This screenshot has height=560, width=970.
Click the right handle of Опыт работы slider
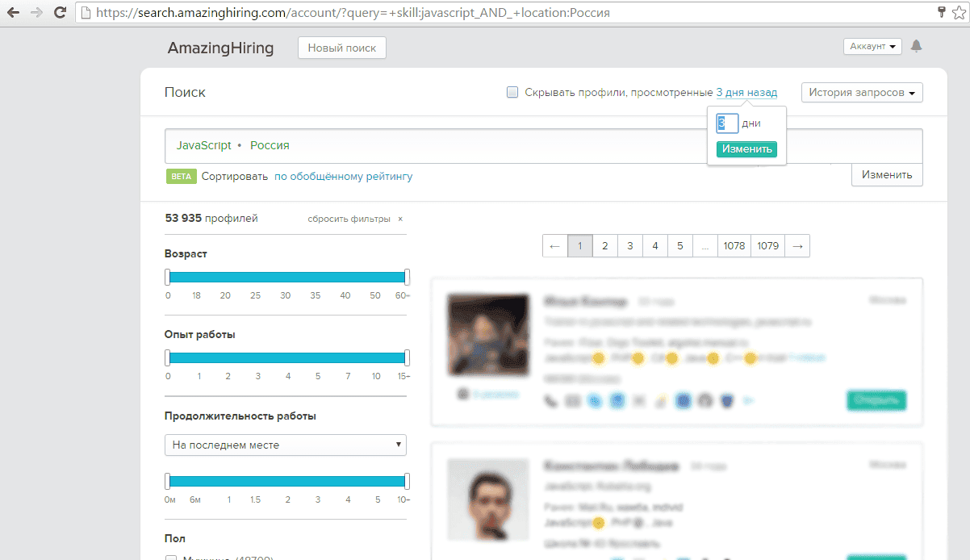click(x=407, y=357)
